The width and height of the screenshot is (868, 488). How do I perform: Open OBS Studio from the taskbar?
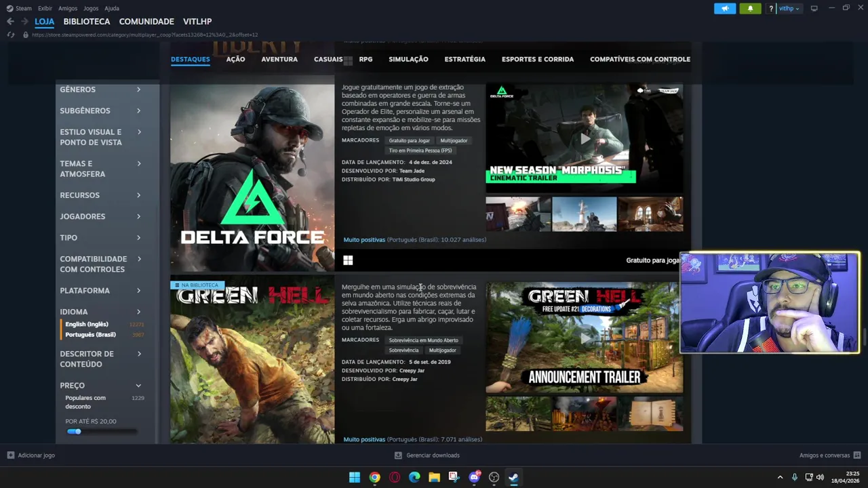[x=494, y=477]
